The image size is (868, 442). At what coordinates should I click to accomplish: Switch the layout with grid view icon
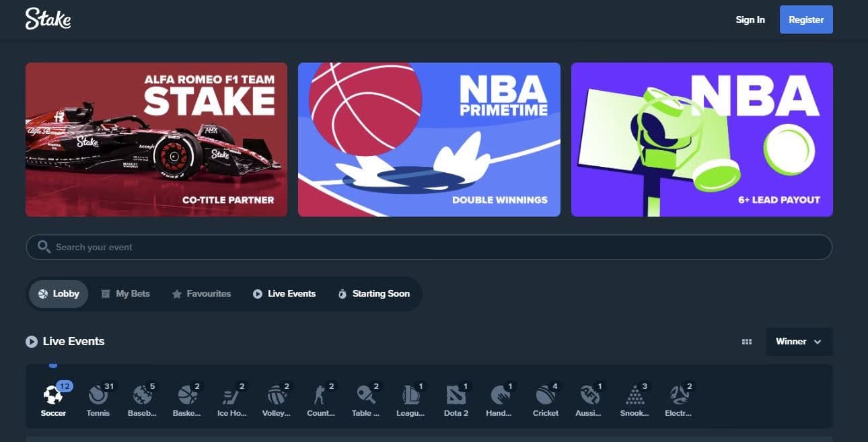pos(746,342)
